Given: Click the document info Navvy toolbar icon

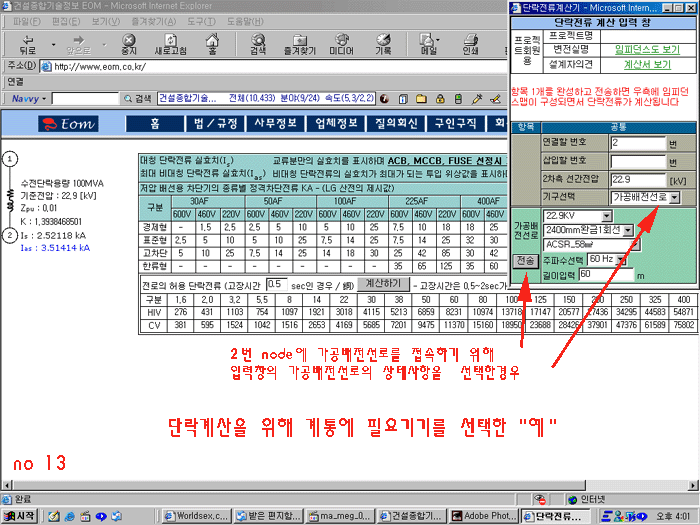Looking at the screenshot, I should [x=403, y=99].
